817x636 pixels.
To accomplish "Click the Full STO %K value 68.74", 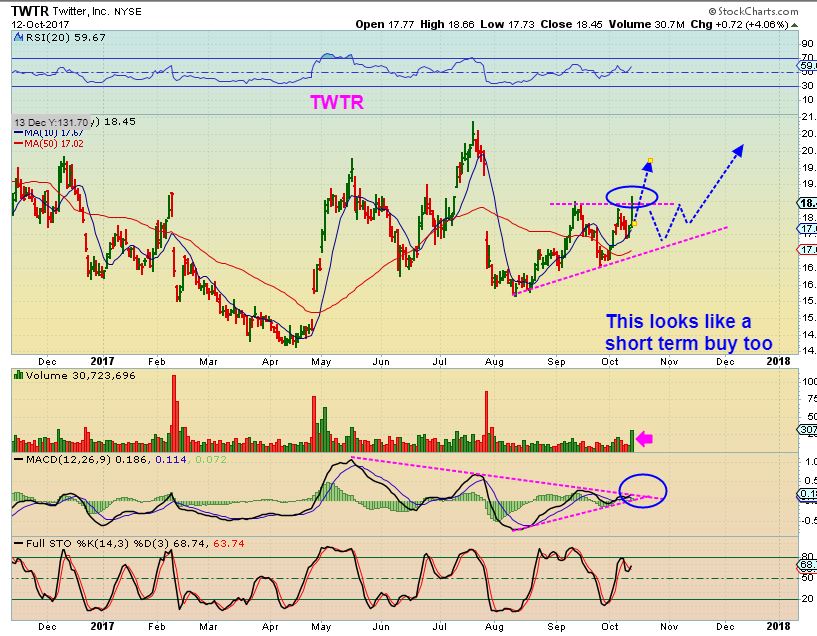I will tap(189, 544).
